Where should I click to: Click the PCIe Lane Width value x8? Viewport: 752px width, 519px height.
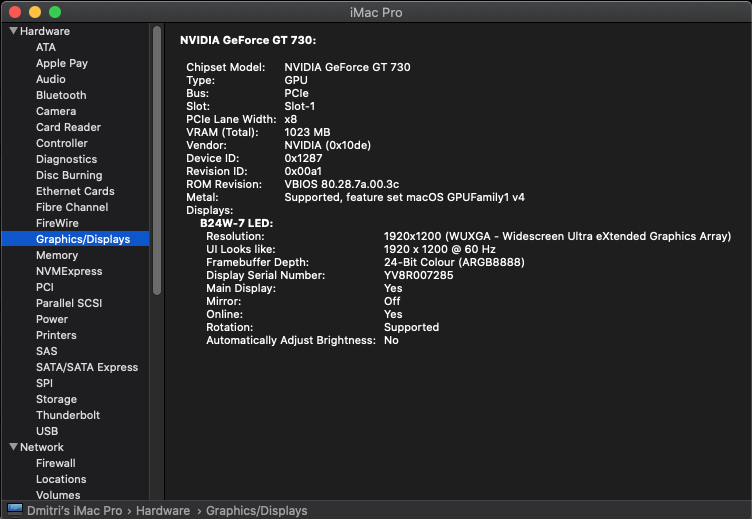[291, 119]
